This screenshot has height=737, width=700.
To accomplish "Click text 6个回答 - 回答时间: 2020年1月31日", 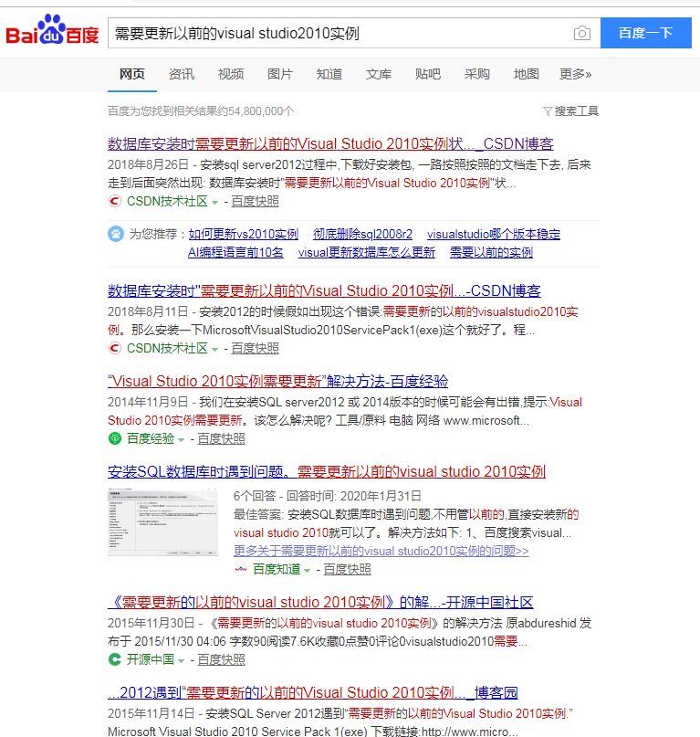I will tap(328, 496).
